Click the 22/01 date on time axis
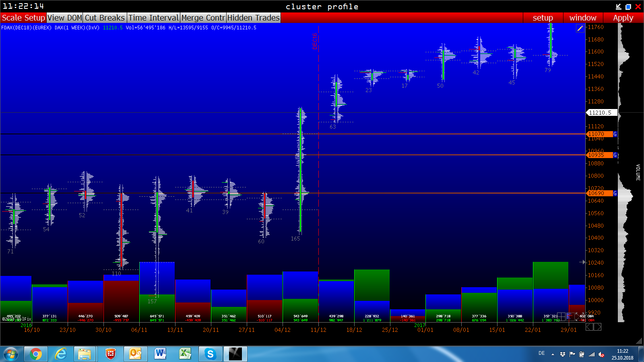Viewport: 644px width, 362px height. click(x=533, y=330)
